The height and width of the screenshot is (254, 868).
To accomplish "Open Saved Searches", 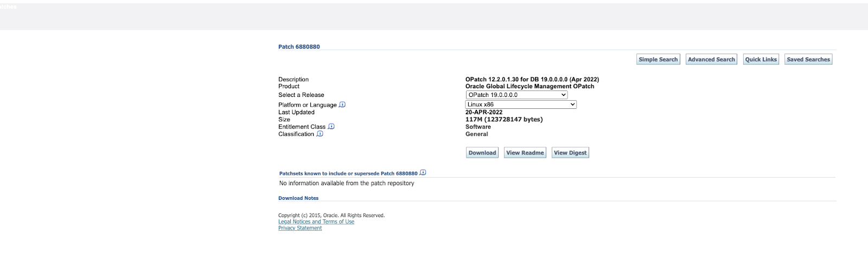I will coord(808,60).
